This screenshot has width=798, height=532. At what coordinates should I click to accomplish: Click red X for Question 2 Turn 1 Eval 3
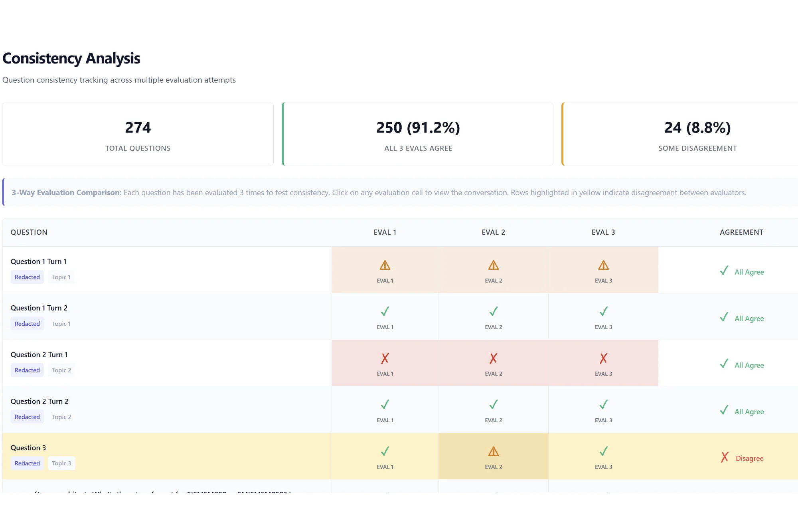coord(603,358)
